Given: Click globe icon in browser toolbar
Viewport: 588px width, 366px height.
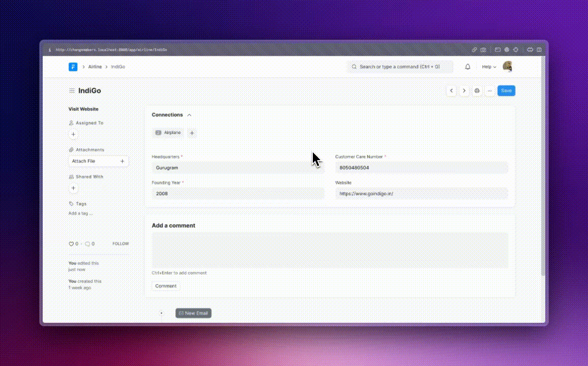Looking at the screenshot, I should click(x=507, y=49).
